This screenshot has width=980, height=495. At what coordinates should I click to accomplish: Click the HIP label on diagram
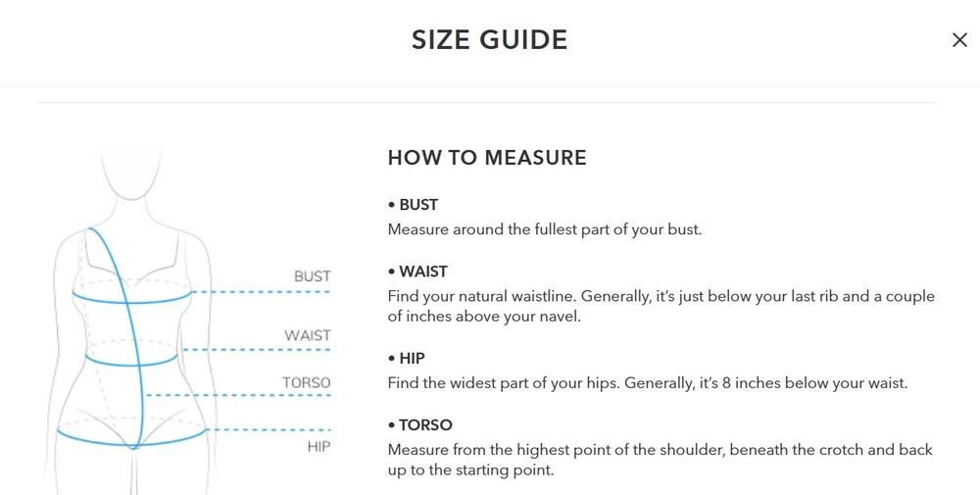pyautogui.click(x=318, y=447)
